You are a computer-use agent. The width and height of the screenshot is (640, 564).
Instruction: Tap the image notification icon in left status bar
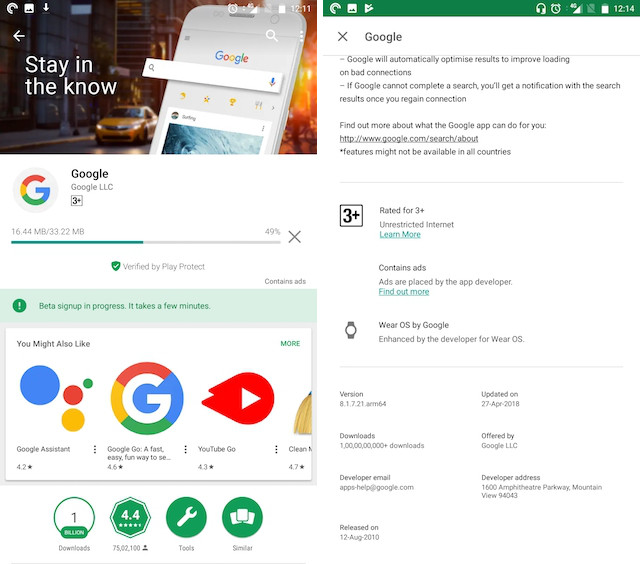(29, 8)
